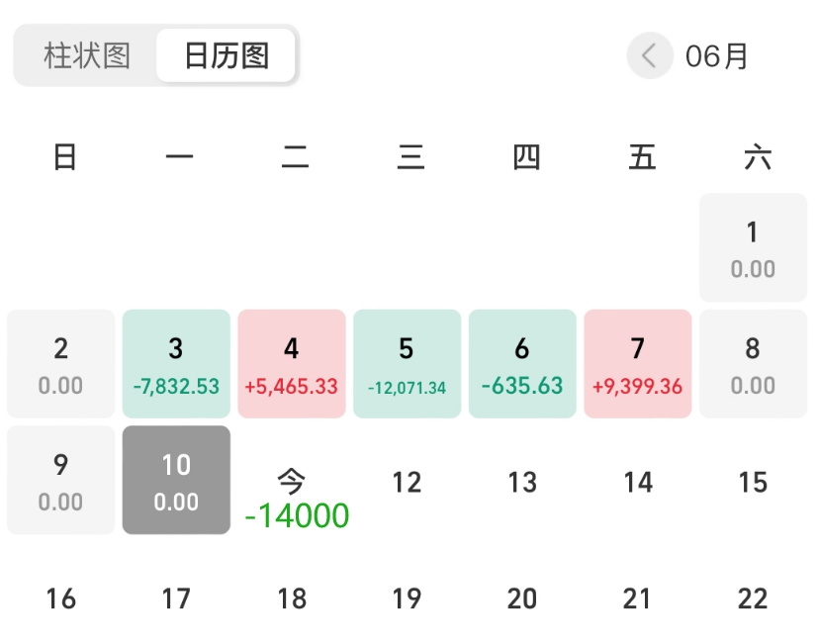
Task: Select the 日历图 tab
Action: pos(227,55)
